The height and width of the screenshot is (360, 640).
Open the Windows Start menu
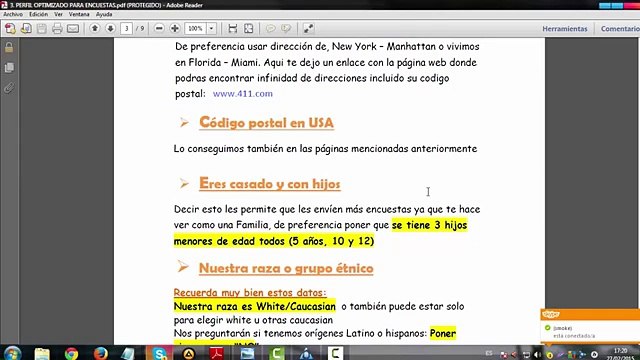coord(12,353)
